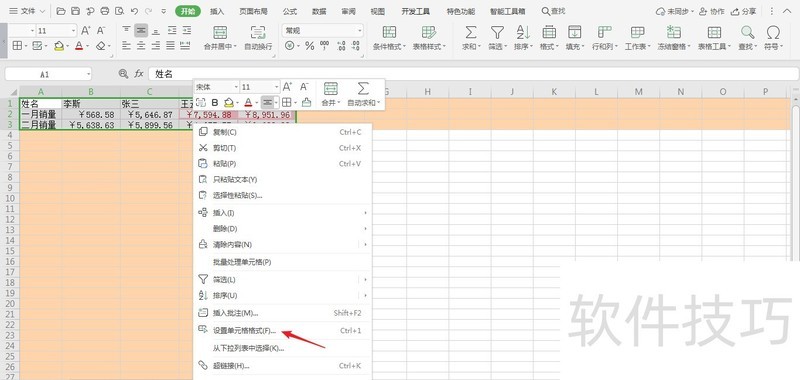The width and height of the screenshot is (800, 380).
Task: Open the File (文件) menu
Action: click(27, 11)
